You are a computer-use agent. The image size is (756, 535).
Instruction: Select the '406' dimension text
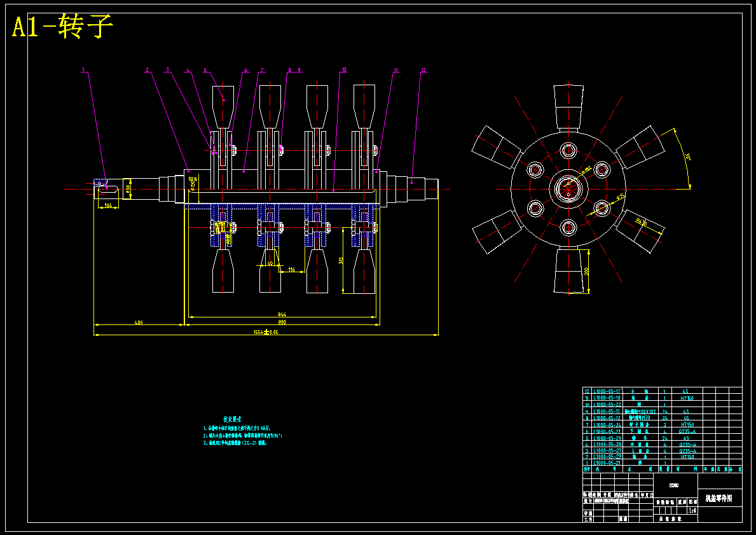(x=139, y=323)
